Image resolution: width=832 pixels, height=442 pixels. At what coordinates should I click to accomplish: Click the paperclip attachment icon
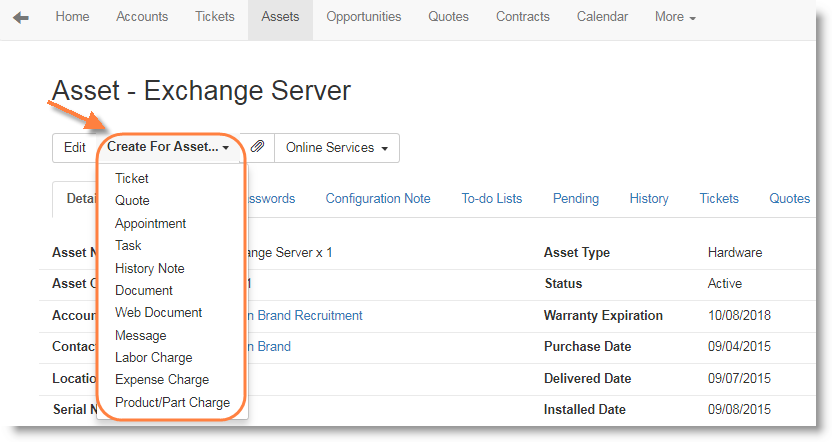pyautogui.click(x=257, y=147)
